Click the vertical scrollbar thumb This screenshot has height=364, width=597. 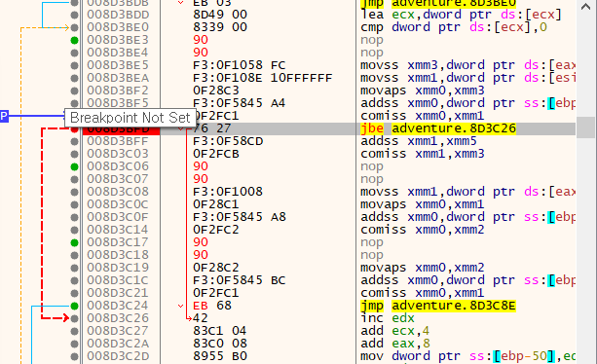click(586, 127)
